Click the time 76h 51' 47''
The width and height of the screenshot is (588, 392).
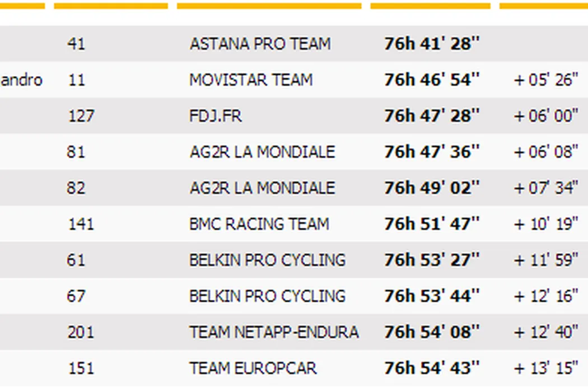432,224
